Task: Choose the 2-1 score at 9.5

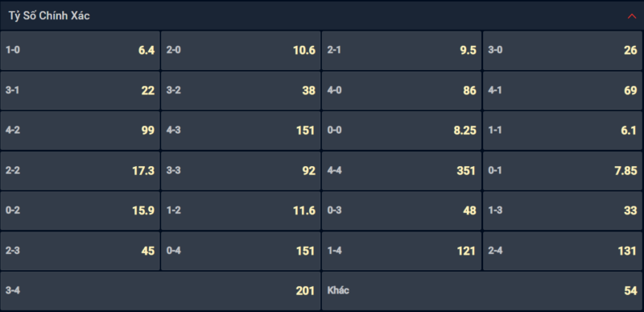Action: click(402, 51)
